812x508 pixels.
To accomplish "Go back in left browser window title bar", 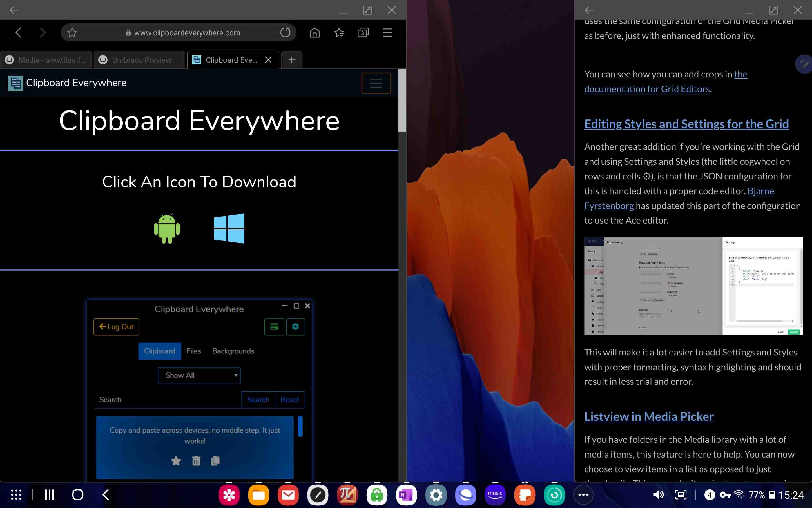I will pyautogui.click(x=14, y=10).
